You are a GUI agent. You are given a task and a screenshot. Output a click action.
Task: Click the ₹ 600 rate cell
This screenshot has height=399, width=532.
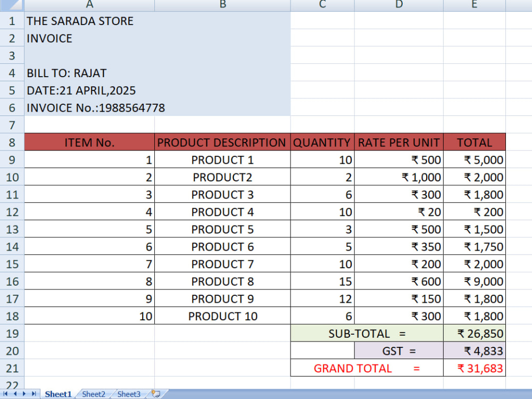(399, 281)
